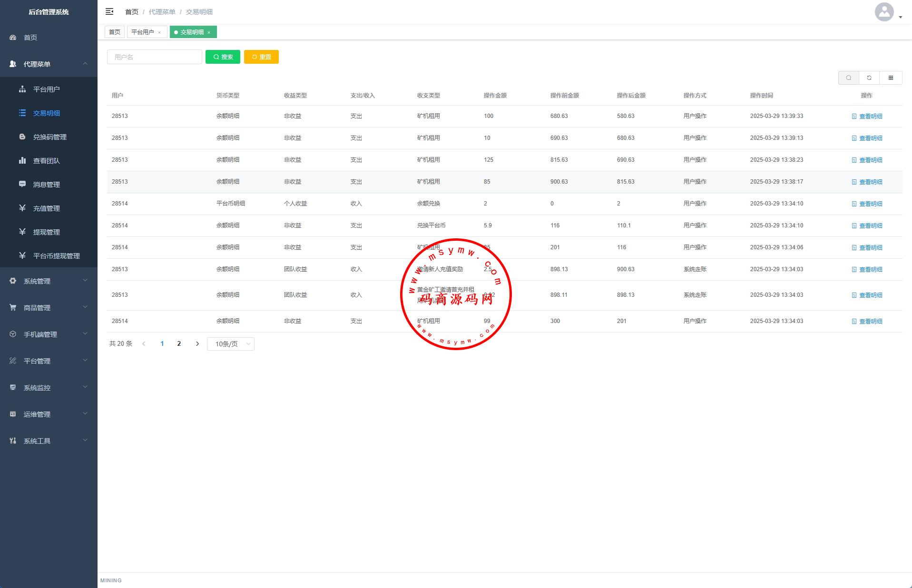Open the column display grid icon
This screenshot has width=912, height=588.
(891, 78)
